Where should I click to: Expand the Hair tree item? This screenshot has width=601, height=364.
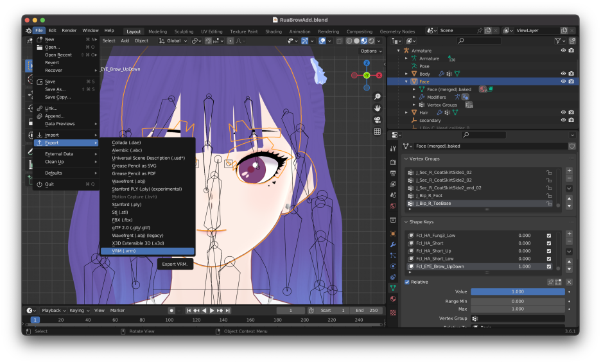tap(406, 112)
